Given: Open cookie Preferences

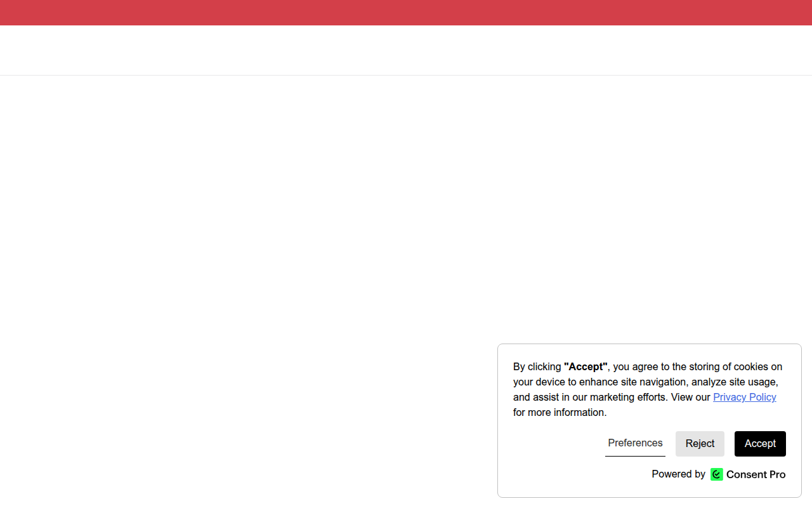Looking at the screenshot, I should (x=635, y=443).
